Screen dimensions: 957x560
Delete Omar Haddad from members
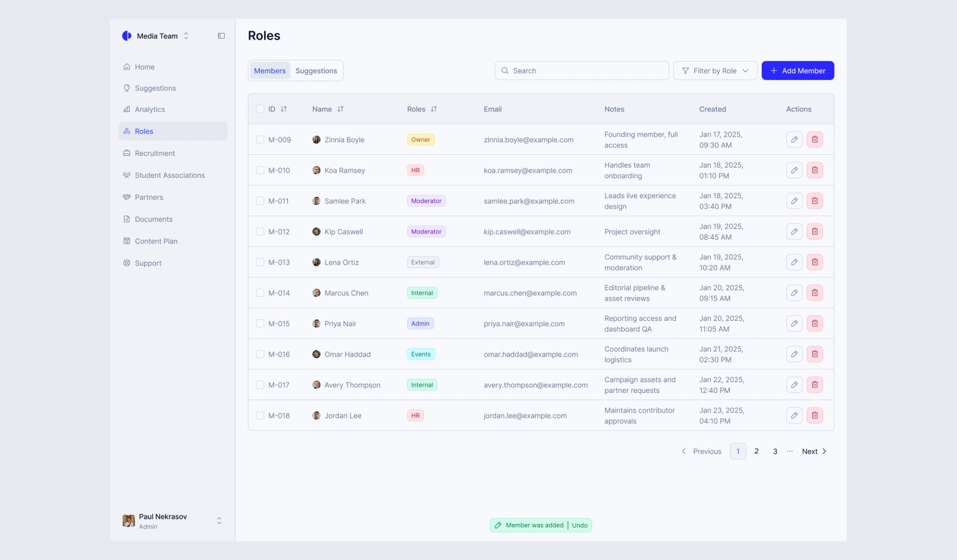coord(814,354)
